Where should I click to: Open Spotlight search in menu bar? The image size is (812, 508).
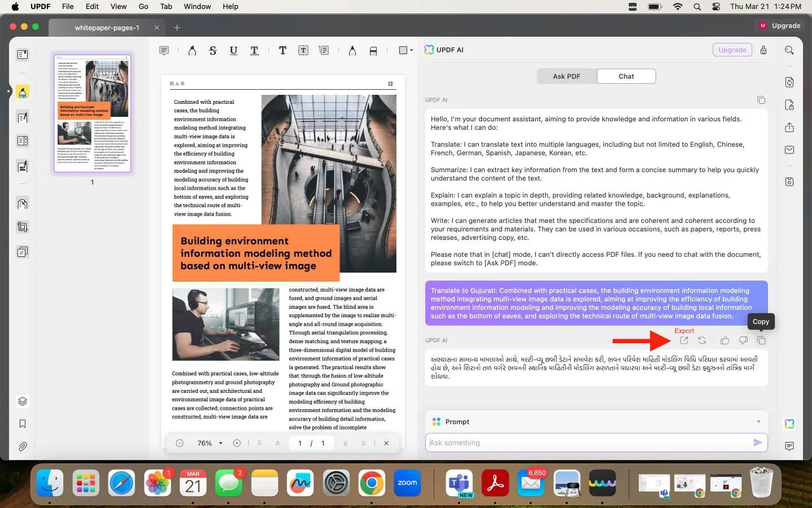[698, 6]
